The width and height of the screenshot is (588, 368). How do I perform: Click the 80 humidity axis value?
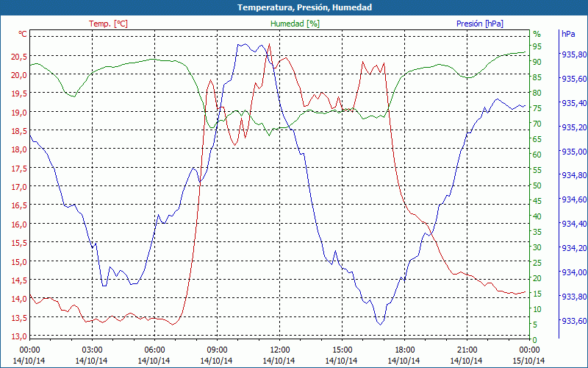[537, 93]
